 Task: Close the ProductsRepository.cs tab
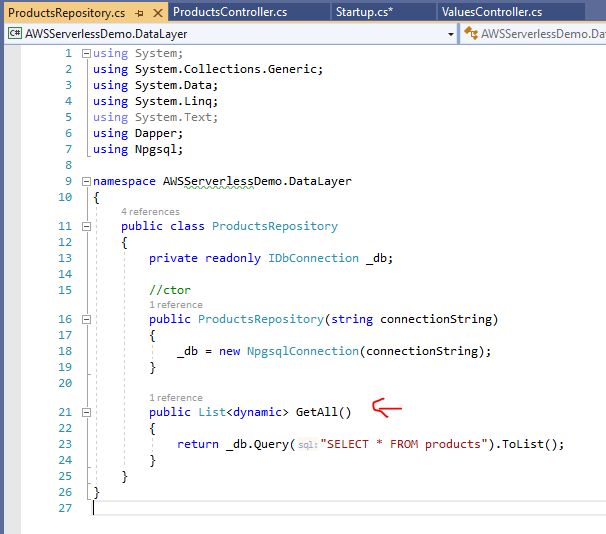pyautogui.click(x=158, y=13)
